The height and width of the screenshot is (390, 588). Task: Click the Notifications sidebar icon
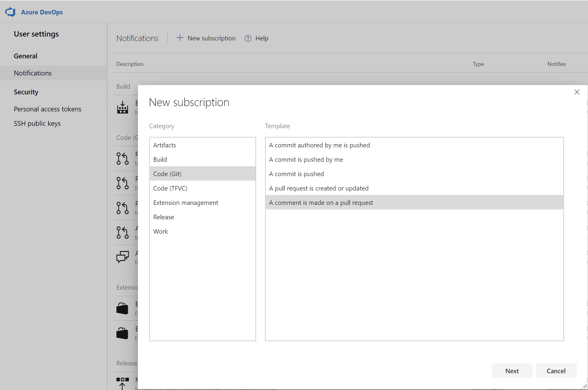pos(33,73)
